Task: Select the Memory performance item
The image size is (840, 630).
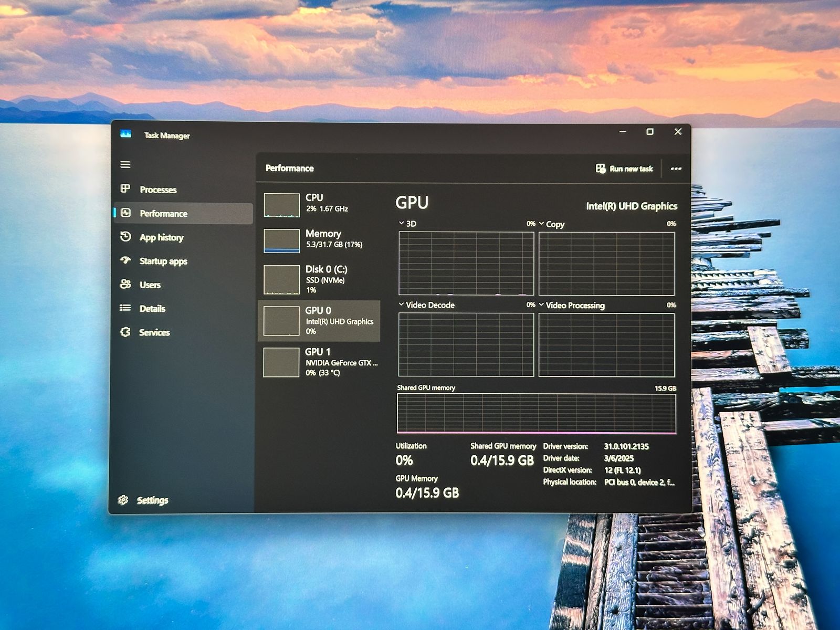Action: point(320,239)
